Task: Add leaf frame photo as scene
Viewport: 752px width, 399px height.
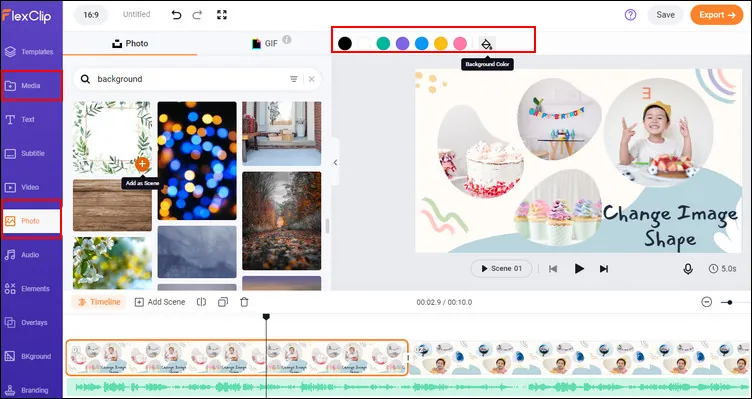Action: pos(142,164)
